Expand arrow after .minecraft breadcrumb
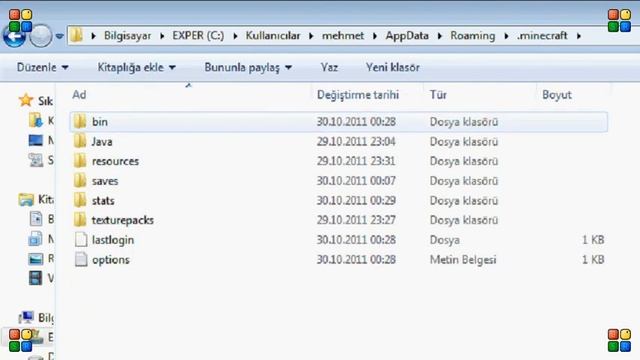This screenshot has width=640, height=360. [x=579, y=36]
